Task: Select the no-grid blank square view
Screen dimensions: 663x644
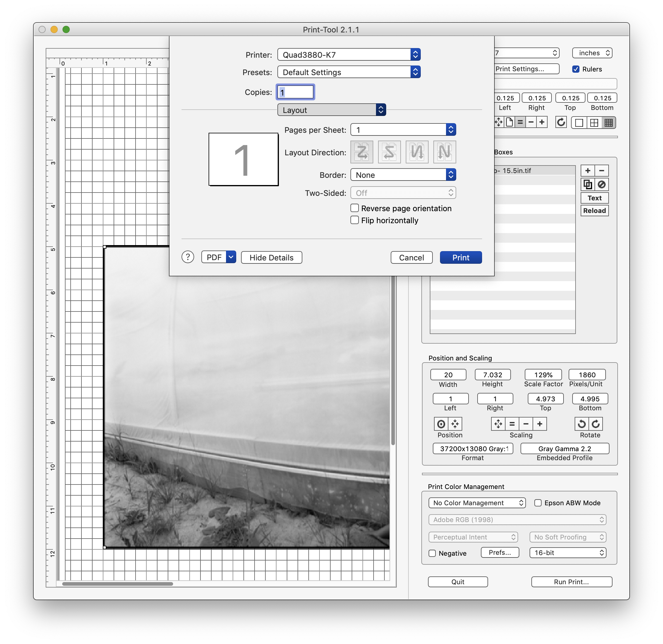Action: 579,123
